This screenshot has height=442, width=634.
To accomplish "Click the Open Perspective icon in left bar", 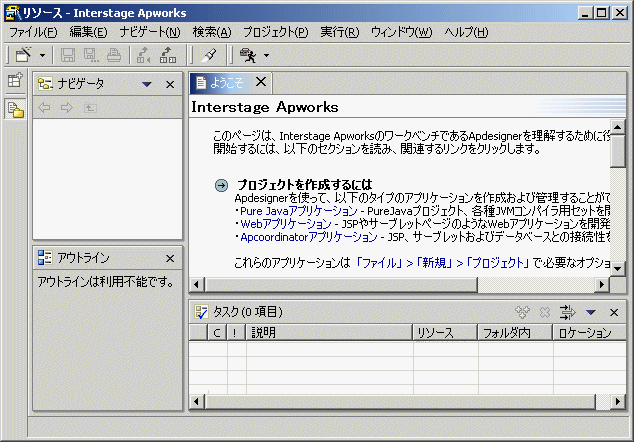I will (15, 80).
